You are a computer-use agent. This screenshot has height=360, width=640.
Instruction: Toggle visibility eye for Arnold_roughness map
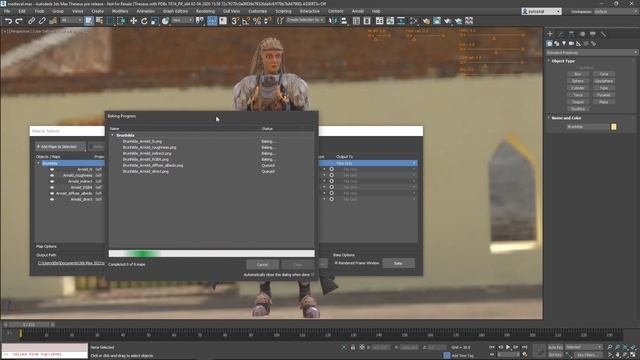[52, 175]
